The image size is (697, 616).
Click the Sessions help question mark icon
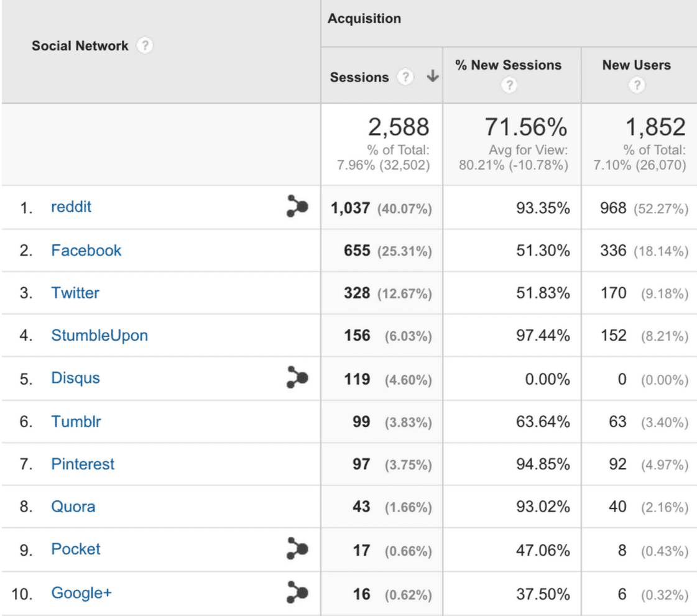405,77
